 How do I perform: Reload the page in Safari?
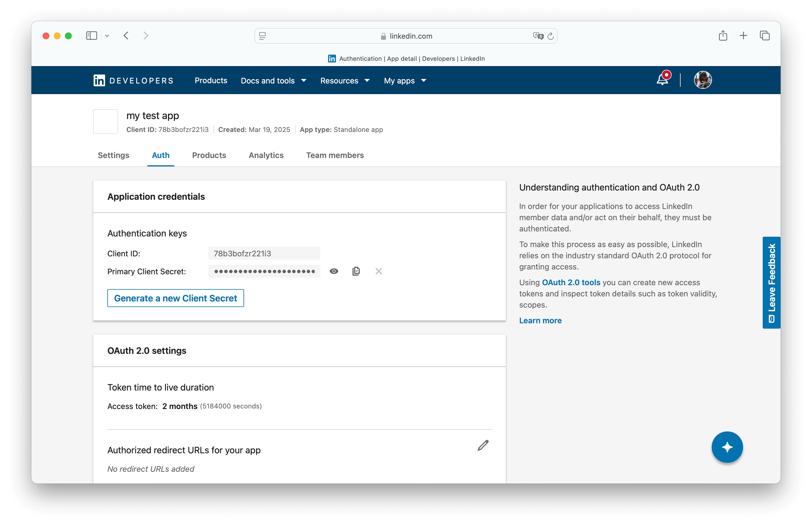550,36
